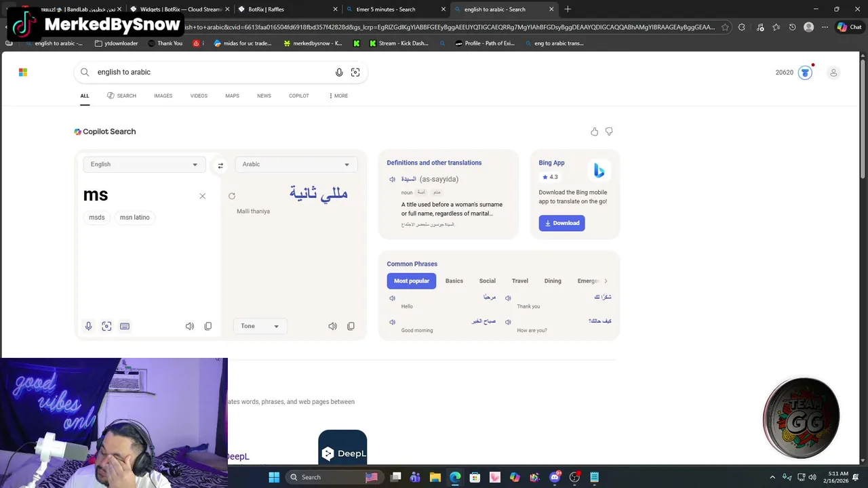Open 'Profile - Path of Exi...' bookmark
Image resolution: width=868 pixels, height=488 pixels.
[485, 43]
